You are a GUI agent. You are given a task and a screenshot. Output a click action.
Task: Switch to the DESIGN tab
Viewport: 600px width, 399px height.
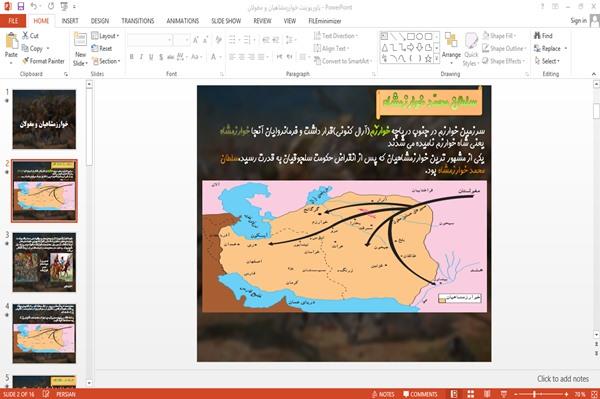(x=99, y=21)
